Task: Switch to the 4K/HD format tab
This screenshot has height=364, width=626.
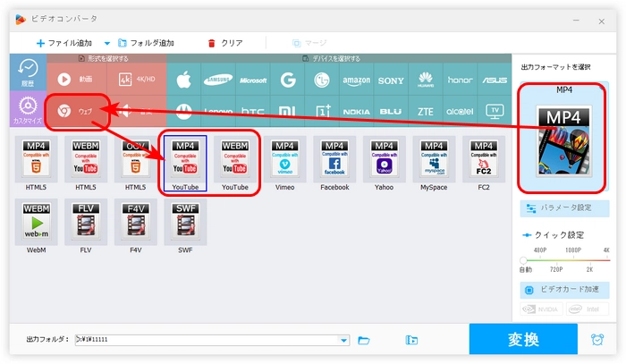Action: [x=134, y=80]
